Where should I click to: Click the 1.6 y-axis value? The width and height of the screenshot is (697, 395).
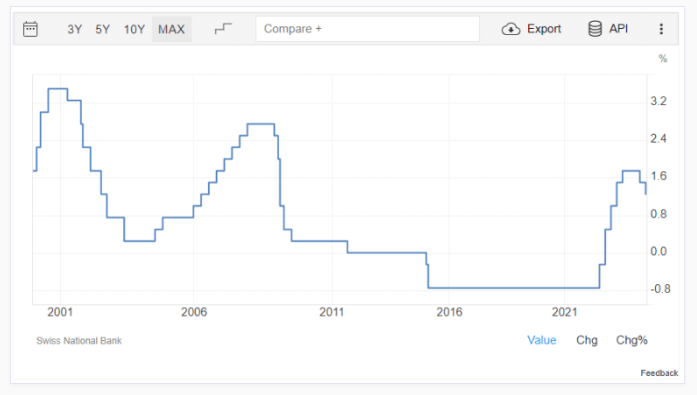pyautogui.click(x=658, y=176)
